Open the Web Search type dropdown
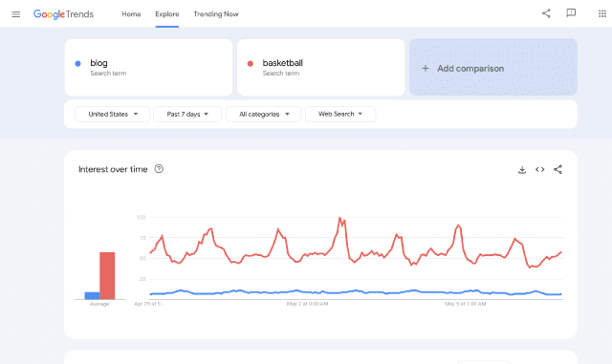Image resolution: width=612 pixels, height=364 pixels. click(340, 115)
